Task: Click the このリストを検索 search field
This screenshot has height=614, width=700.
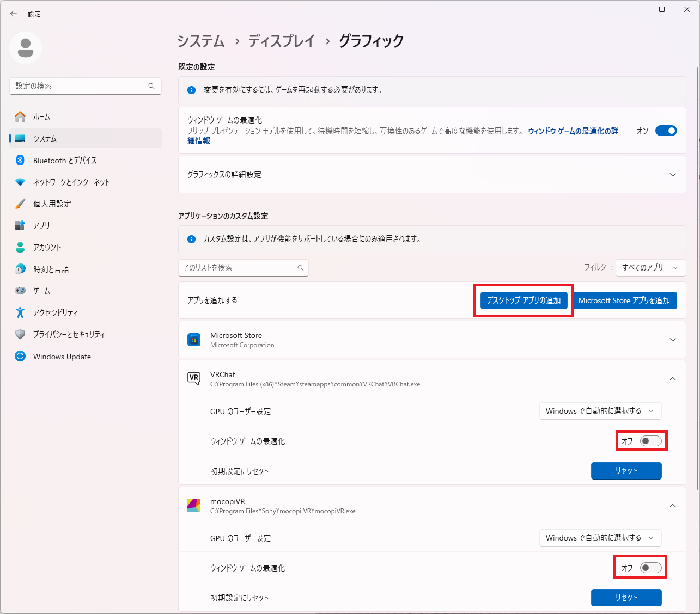Action: pos(239,268)
